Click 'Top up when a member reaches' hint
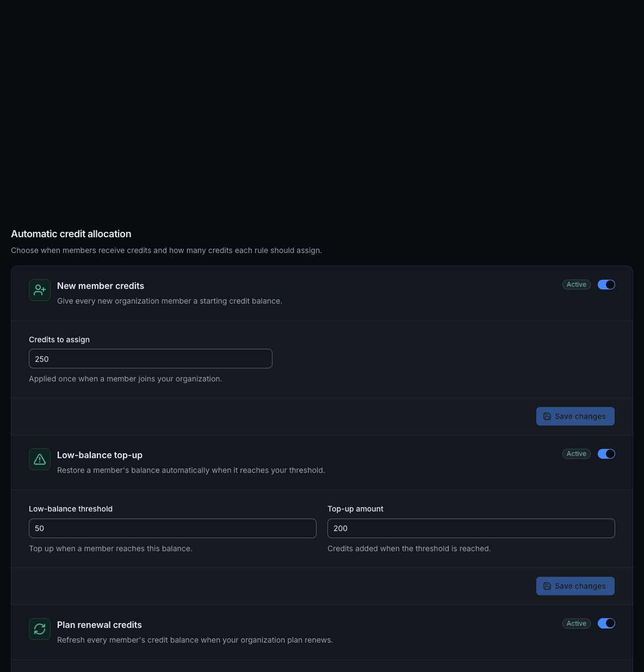The width and height of the screenshot is (644, 672). tap(110, 548)
